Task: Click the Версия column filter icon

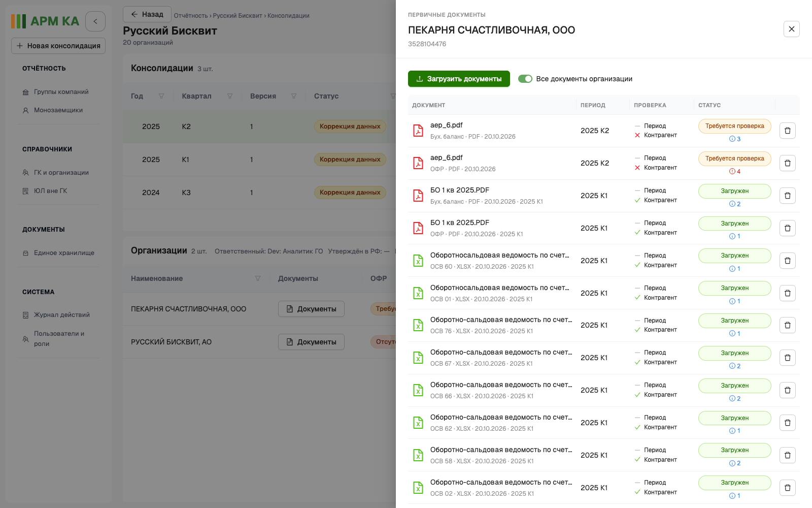Action: (x=294, y=96)
